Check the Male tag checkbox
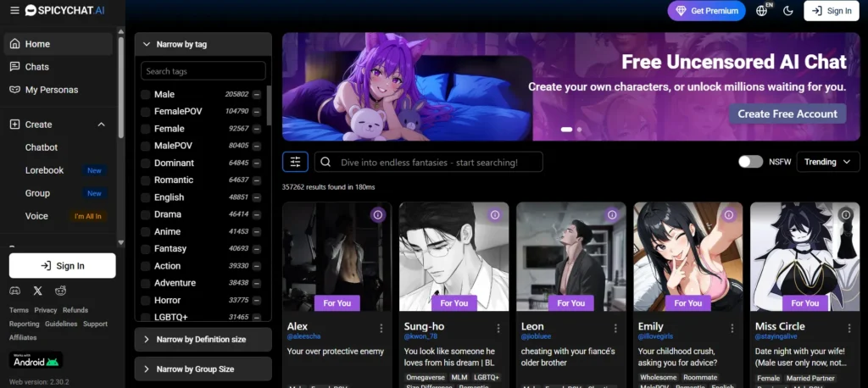 click(x=146, y=95)
